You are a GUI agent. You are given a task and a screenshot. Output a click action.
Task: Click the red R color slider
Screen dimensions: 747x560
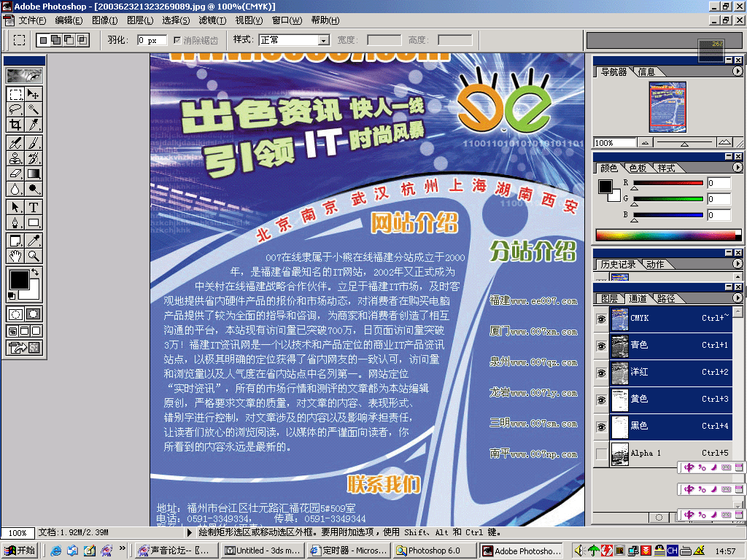click(x=668, y=183)
